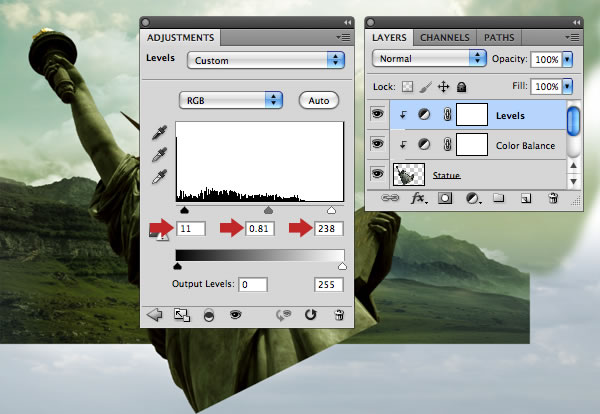
Task: Create a new group folder
Action: point(498,198)
